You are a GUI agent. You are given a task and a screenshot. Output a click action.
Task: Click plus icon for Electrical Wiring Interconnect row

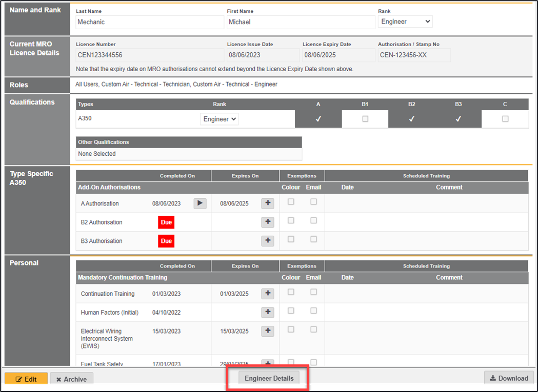(x=268, y=331)
